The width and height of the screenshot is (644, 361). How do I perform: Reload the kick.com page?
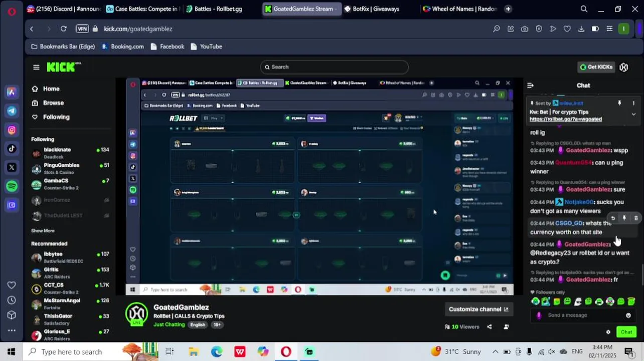(64, 29)
